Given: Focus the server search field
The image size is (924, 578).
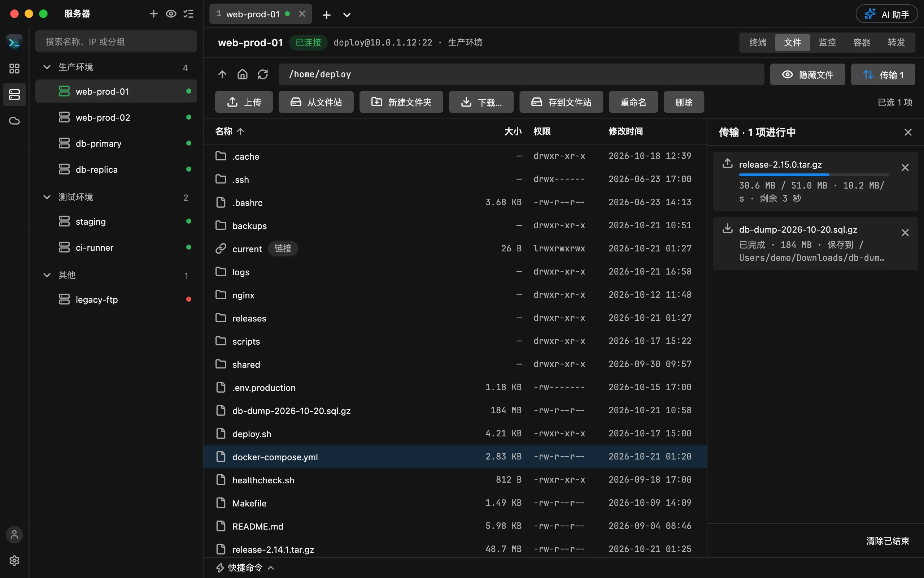Looking at the screenshot, I should click(116, 42).
